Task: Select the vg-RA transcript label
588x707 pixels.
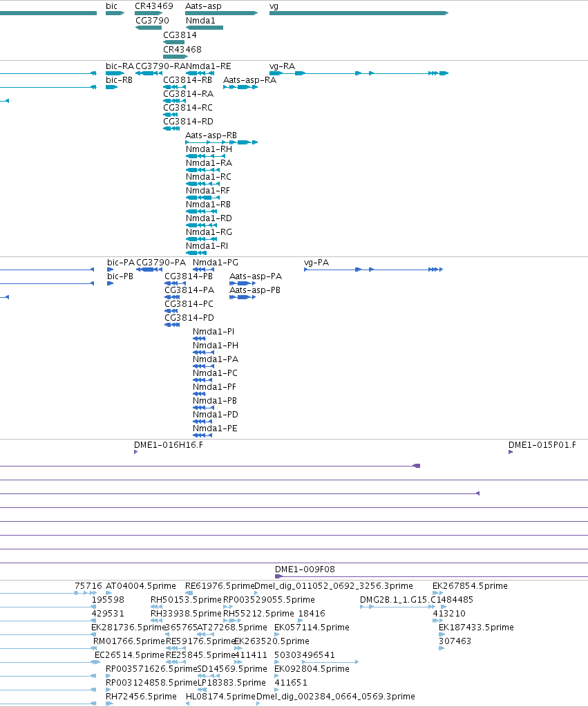Action: coord(283,66)
